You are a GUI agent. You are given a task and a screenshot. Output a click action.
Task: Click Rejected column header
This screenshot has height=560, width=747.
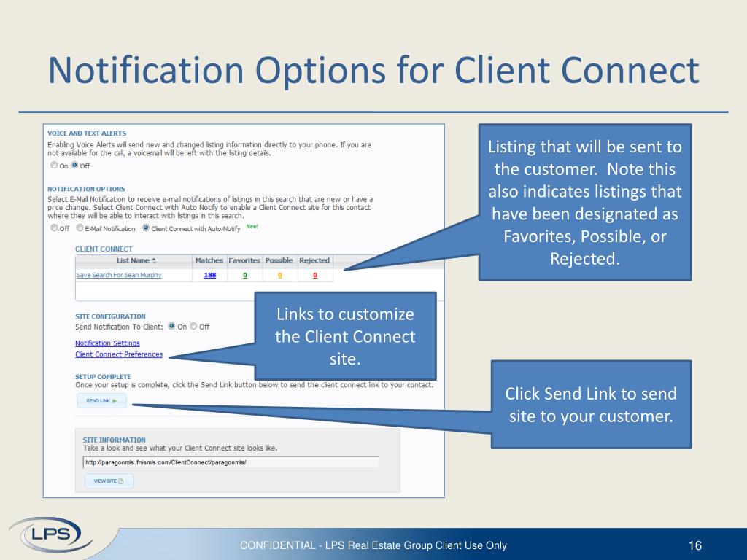314,260
